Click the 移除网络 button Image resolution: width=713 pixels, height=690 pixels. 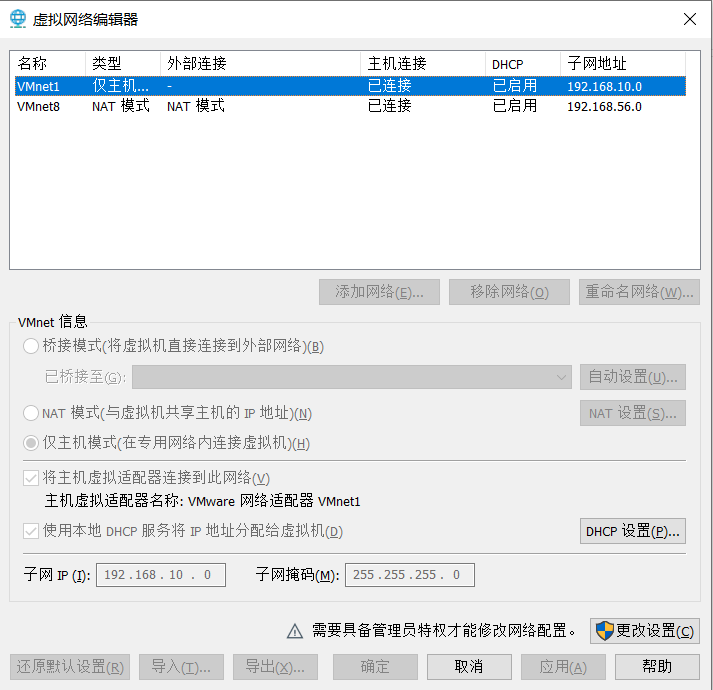coord(509,292)
